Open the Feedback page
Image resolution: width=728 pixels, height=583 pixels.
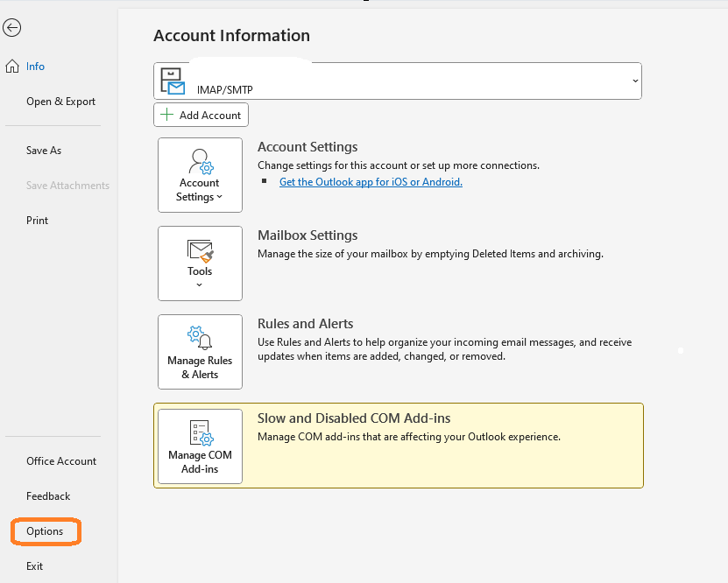coord(48,496)
